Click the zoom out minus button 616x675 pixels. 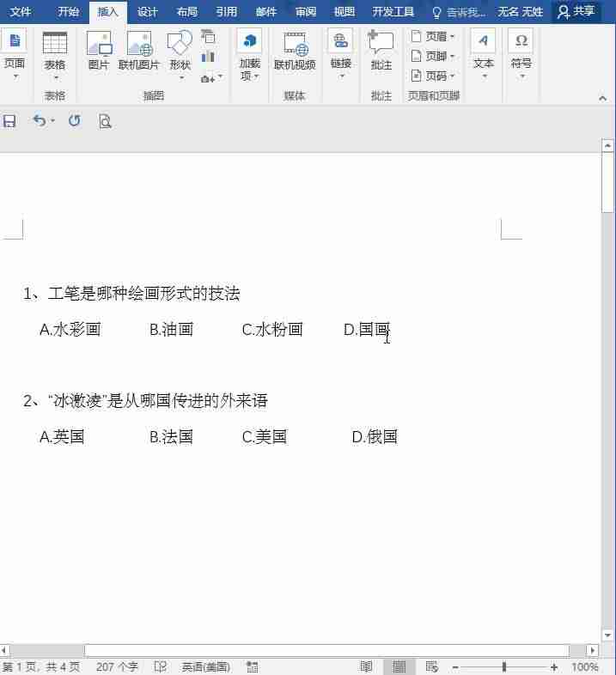[455, 667]
